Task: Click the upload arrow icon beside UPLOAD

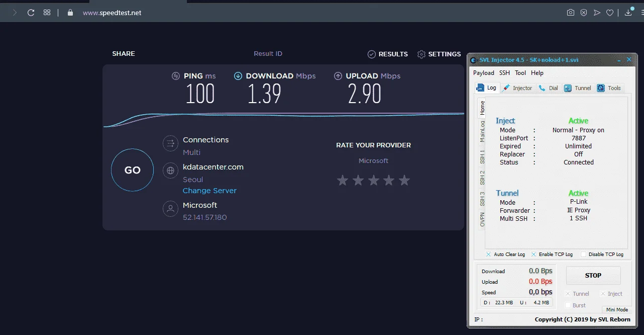Action: coord(338,76)
